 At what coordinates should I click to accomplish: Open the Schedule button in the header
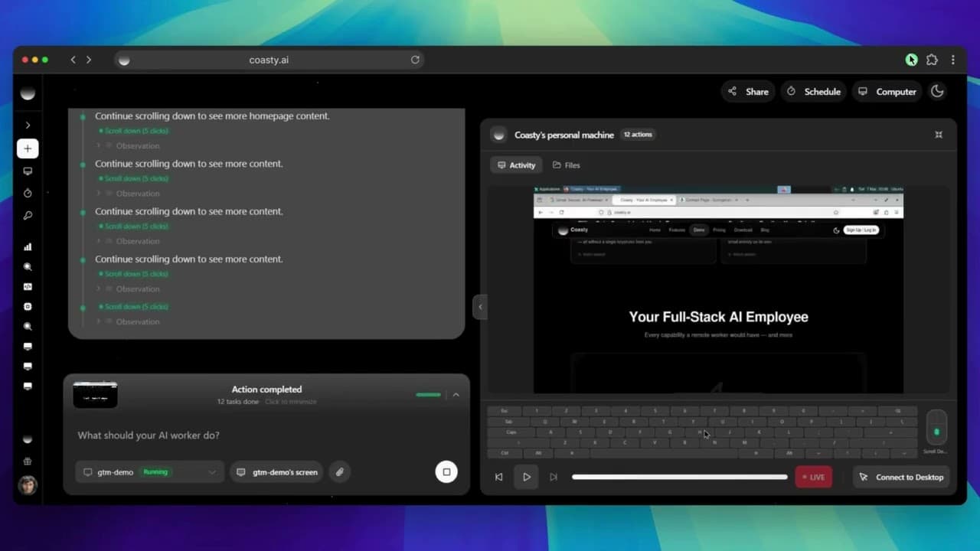tap(813, 91)
